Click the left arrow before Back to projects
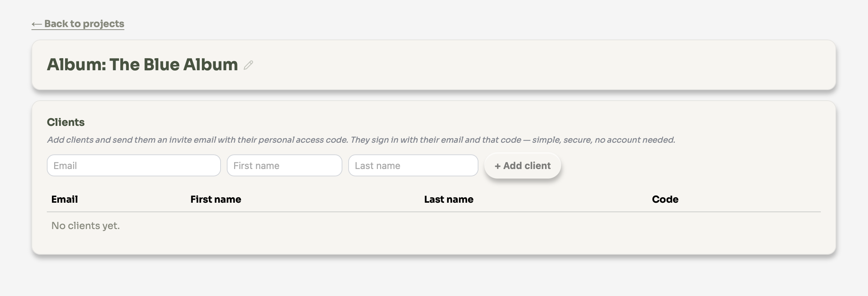Image resolution: width=868 pixels, height=296 pixels. click(36, 24)
